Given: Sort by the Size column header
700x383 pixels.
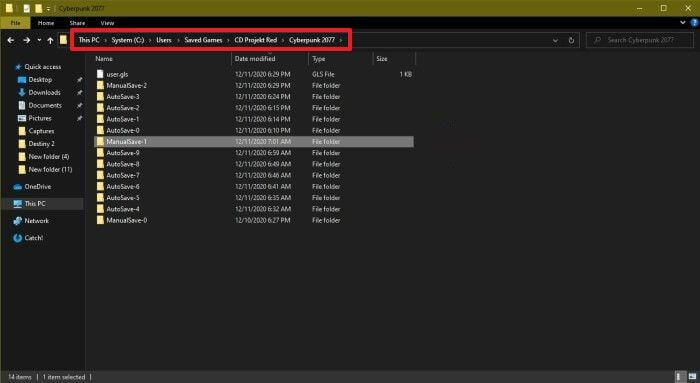Looking at the screenshot, I should [382, 58].
